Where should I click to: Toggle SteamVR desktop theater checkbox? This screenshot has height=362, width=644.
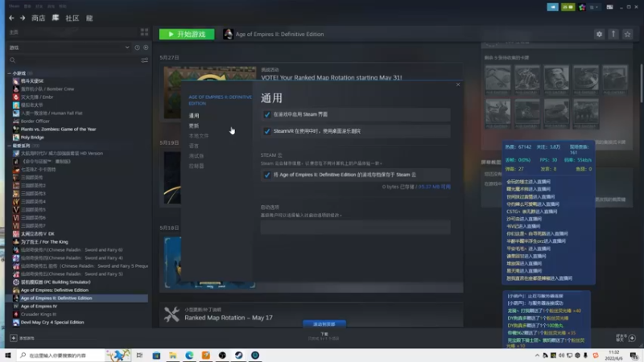267,131
